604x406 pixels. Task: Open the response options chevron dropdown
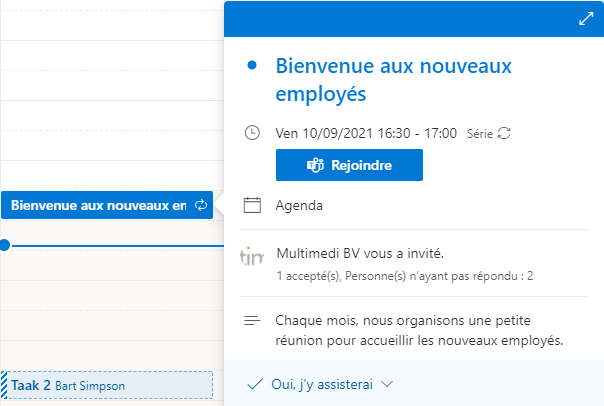(x=387, y=384)
